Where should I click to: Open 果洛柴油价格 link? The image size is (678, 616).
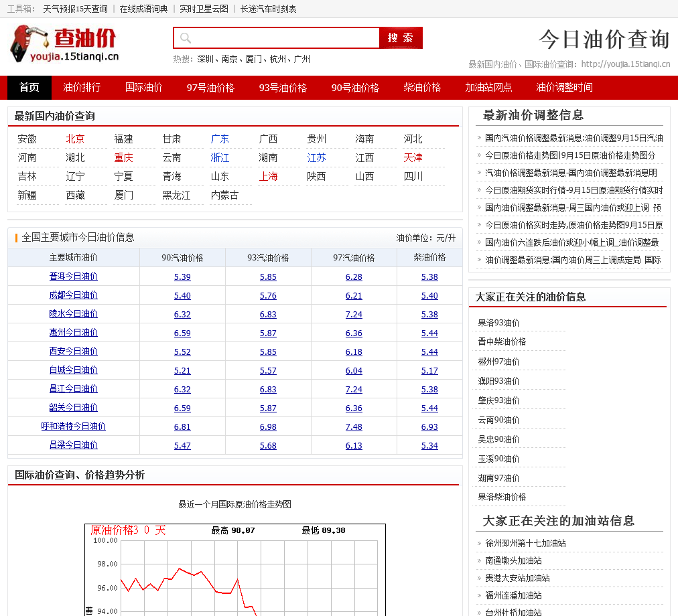(x=502, y=497)
